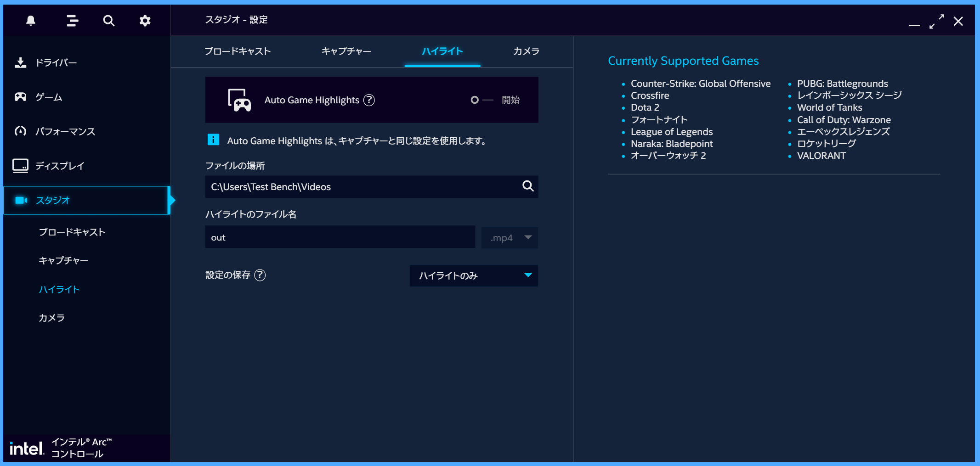Open キャプチャー under スタジオ in sidebar
This screenshot has width=980, height=466.
[x=63, y=261]
